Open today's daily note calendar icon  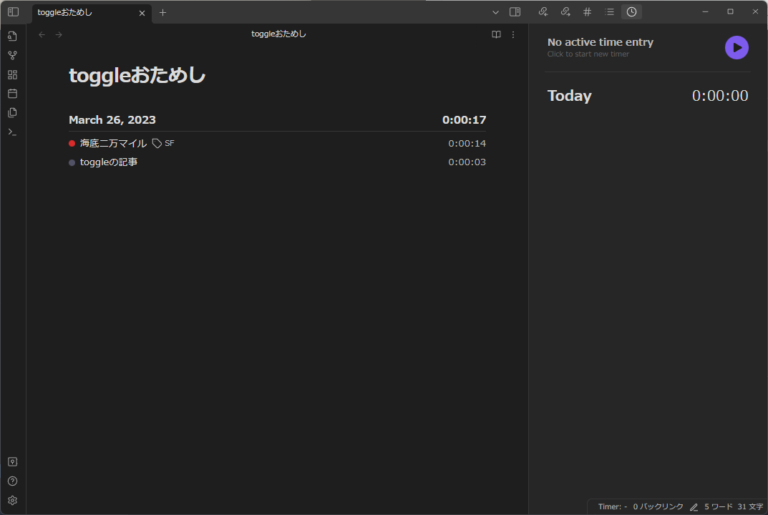pos(12,93)
